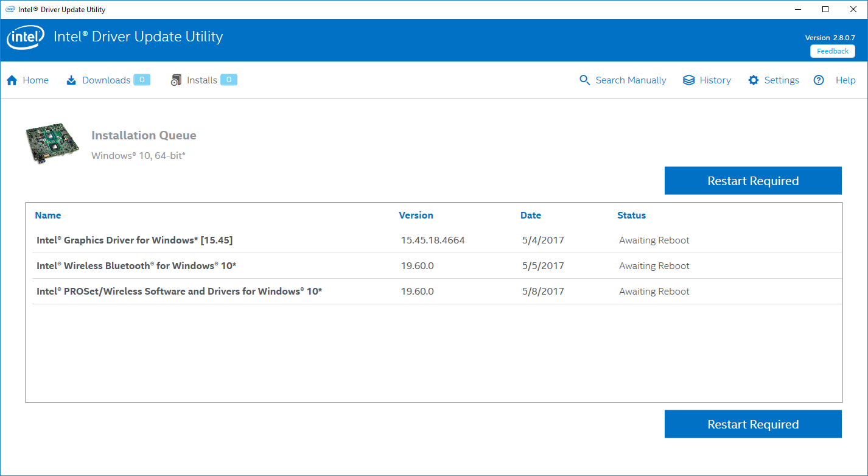Image resolution: width=868 pixels, height=476 pixels.
Task: Click the Downloads tray arrow icon
Action: pos(71,80)
